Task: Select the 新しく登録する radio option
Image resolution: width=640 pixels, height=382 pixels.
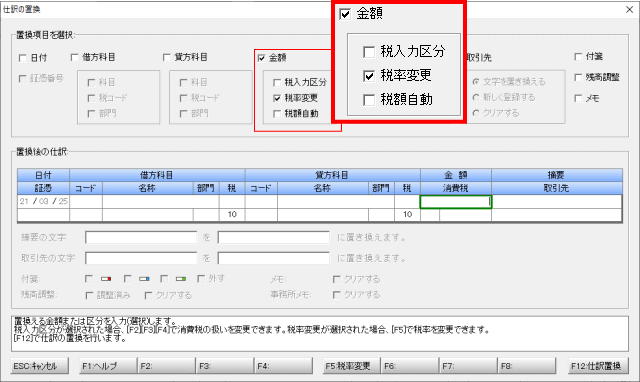Action: [476, 97]
